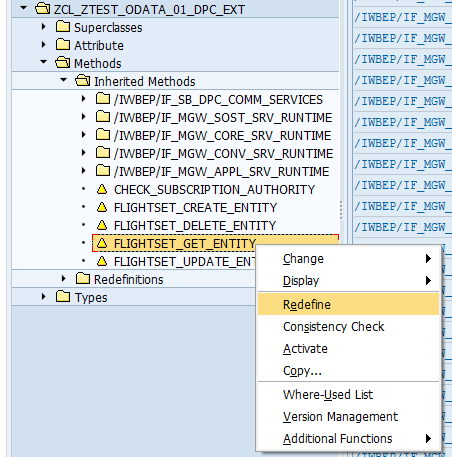452x457 pixels.
Task: Click the panel splitter grip handle
Action: tap(341, 210)
